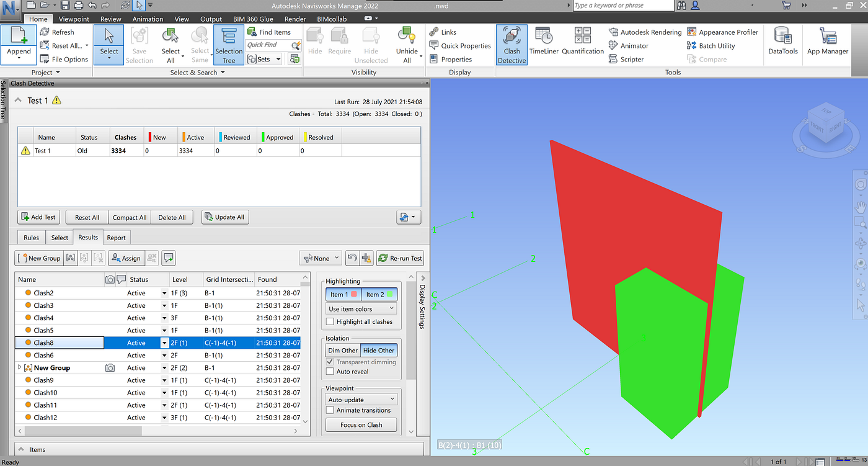Viewport: 868px width, 466px height.
Task: Click the Select All icon
Action: (170, 35)
